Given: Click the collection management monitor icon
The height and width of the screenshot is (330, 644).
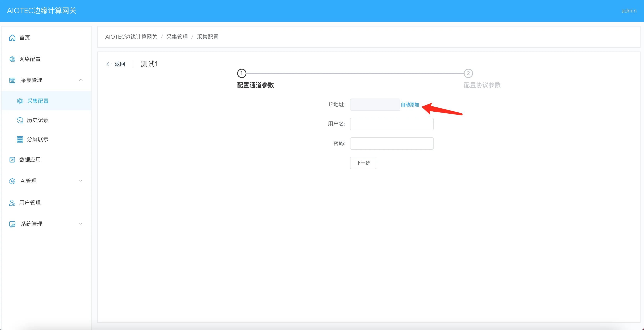Looking at the screenshot, I should tap(12, 80).
